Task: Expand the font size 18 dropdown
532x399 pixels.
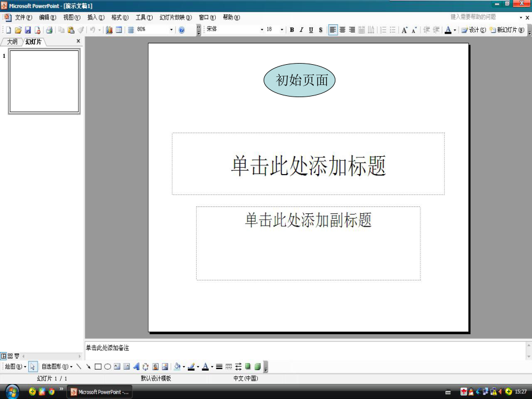Action: pos(282,30)
